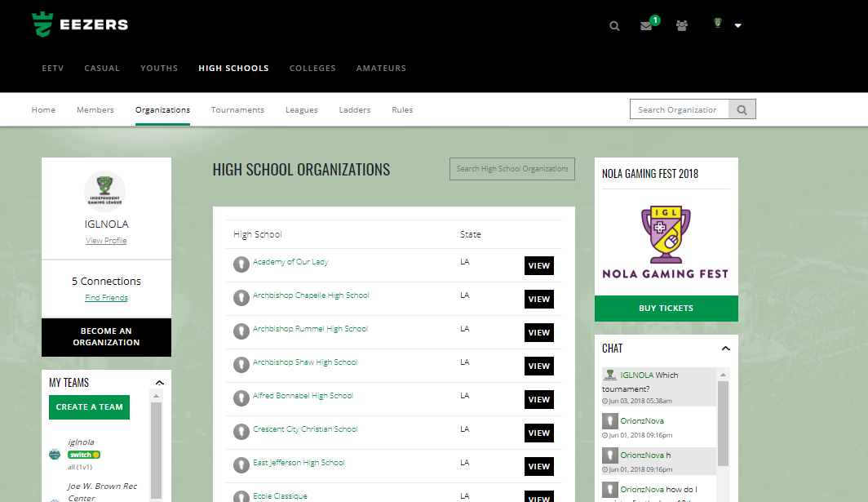Viewport: 868px width, 502px height.
Task: Open Alfred Bonnabel High School link
Action: click(x=303, y=396)
